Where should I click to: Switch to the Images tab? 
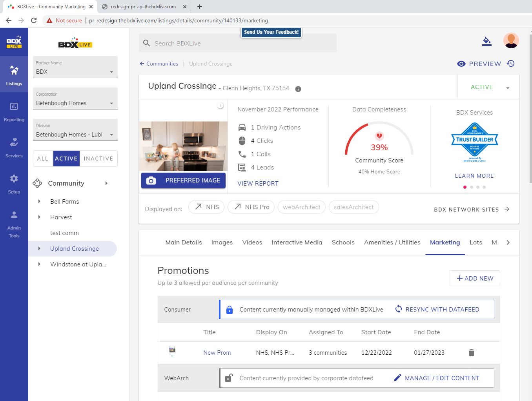(222, 242)
